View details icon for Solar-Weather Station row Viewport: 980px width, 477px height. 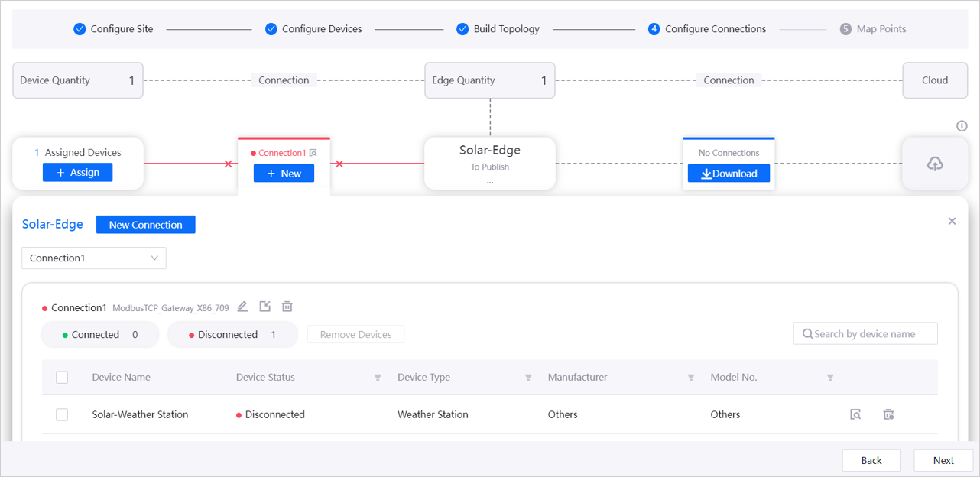point(855,414)
